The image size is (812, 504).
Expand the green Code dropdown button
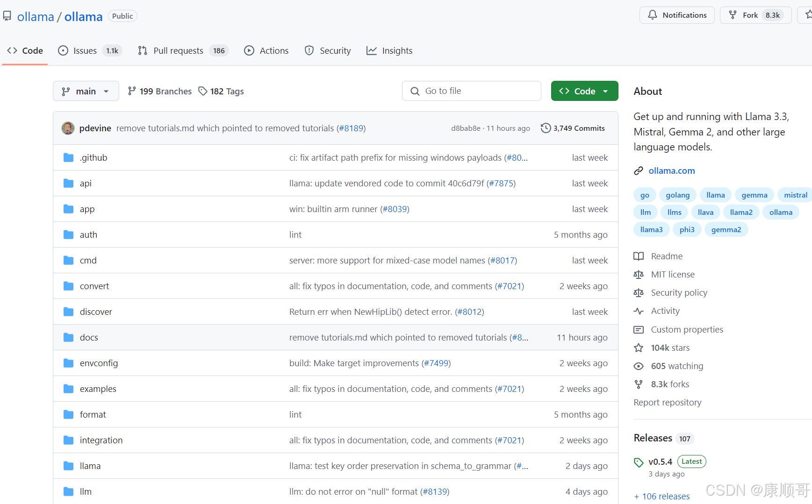(x=584, y=91)
